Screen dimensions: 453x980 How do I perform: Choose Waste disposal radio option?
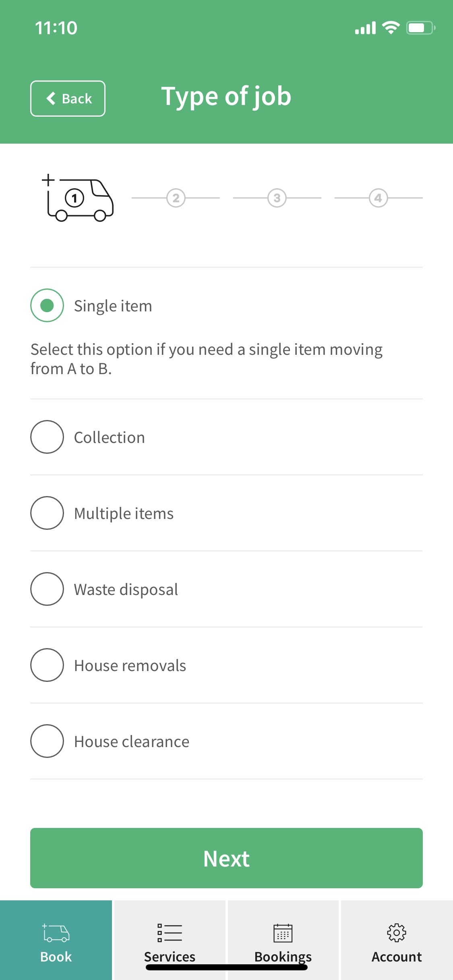click(x=47, y=589)
